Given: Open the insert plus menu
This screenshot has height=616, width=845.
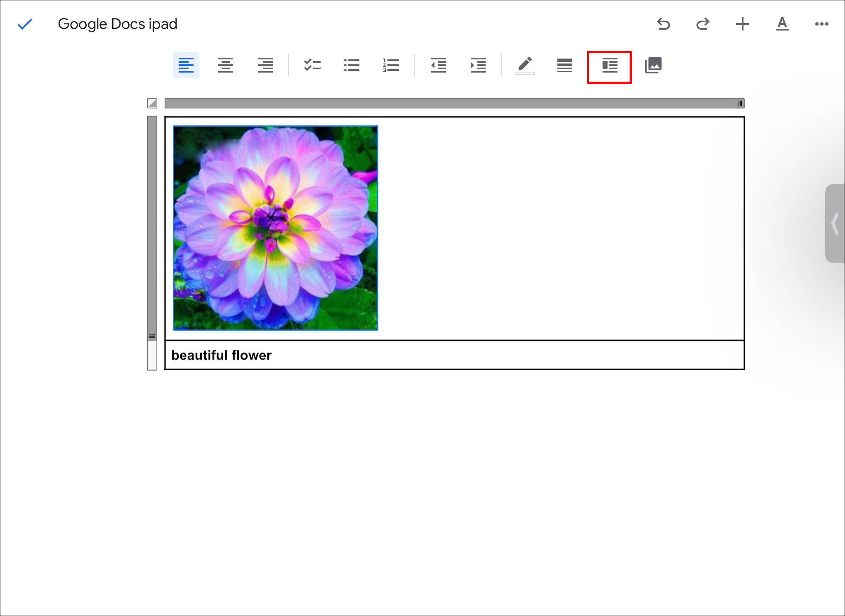Looking at the screenshot, I should [742, 24].
